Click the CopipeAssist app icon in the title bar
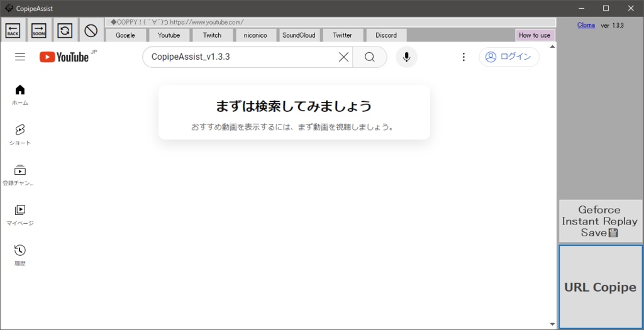644x330 pixels. point(9,8)
